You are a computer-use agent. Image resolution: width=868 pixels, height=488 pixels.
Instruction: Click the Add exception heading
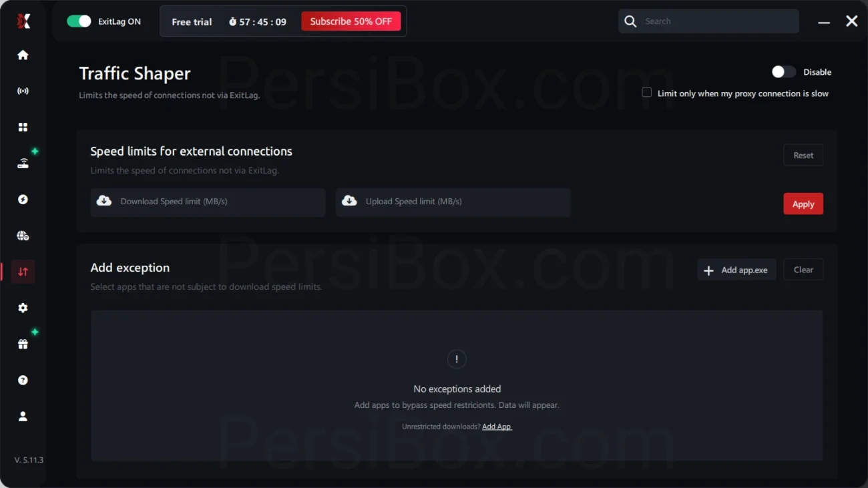130,268
